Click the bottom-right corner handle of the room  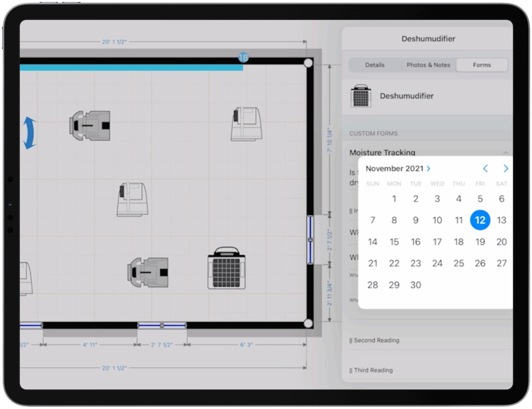point(309,323)
